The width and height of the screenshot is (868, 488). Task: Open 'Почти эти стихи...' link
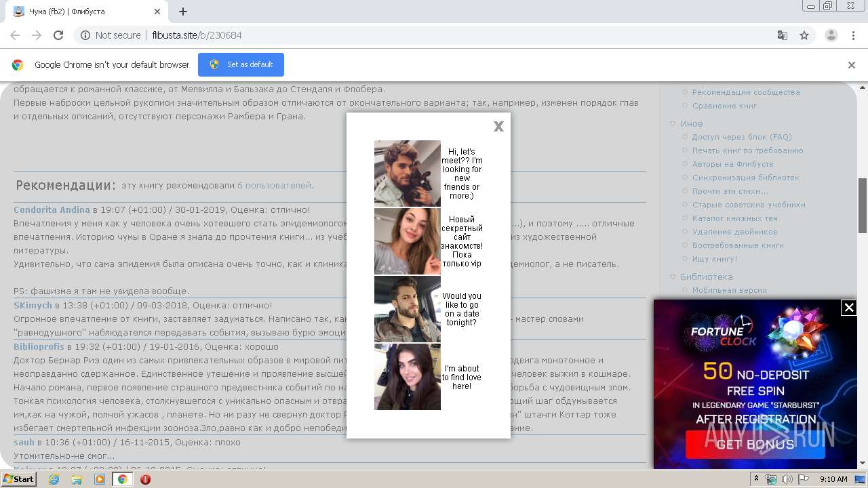point(730,191)
